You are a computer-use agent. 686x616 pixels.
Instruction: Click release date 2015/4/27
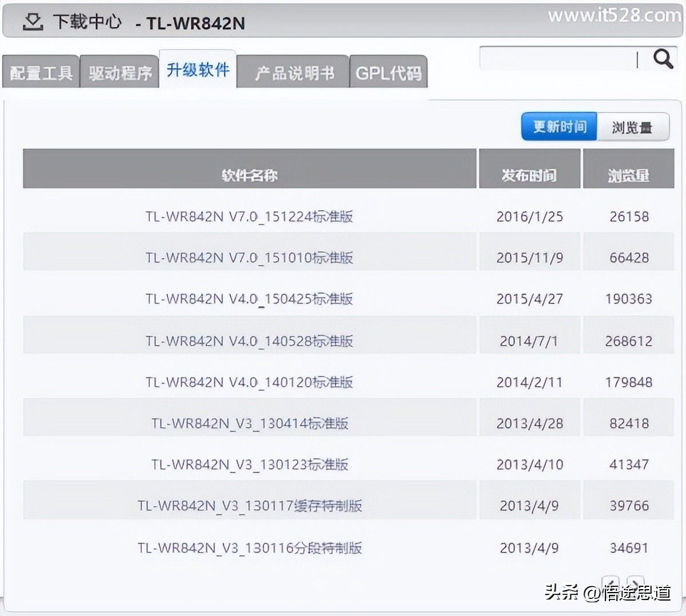pyautogui.click(x=529, y=299)
